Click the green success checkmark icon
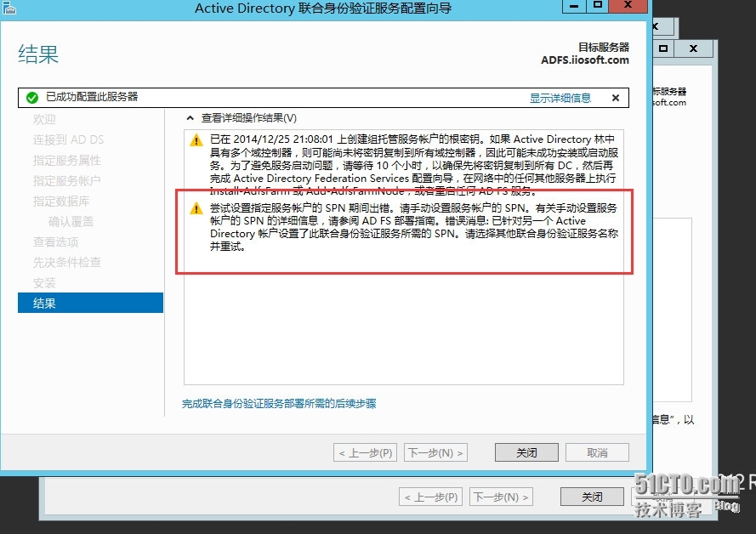756x534 pixels. pyautogui.click(x=32, y=98)
